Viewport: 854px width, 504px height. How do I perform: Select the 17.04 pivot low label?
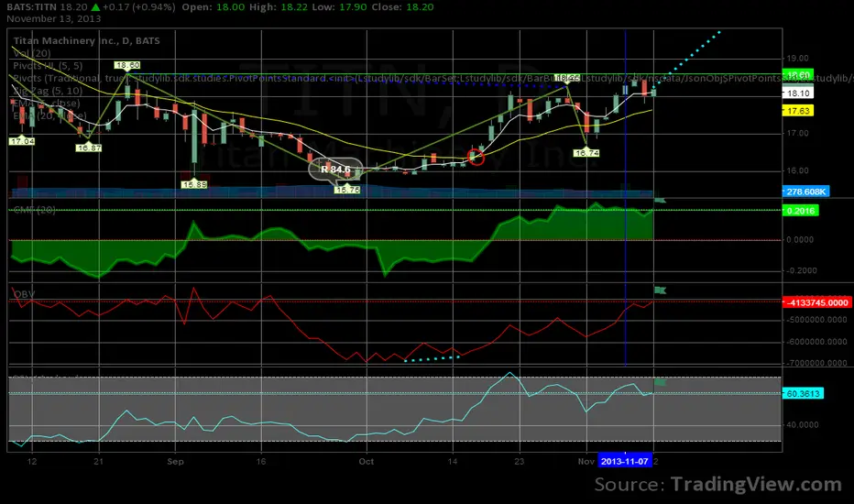point(22,141)
